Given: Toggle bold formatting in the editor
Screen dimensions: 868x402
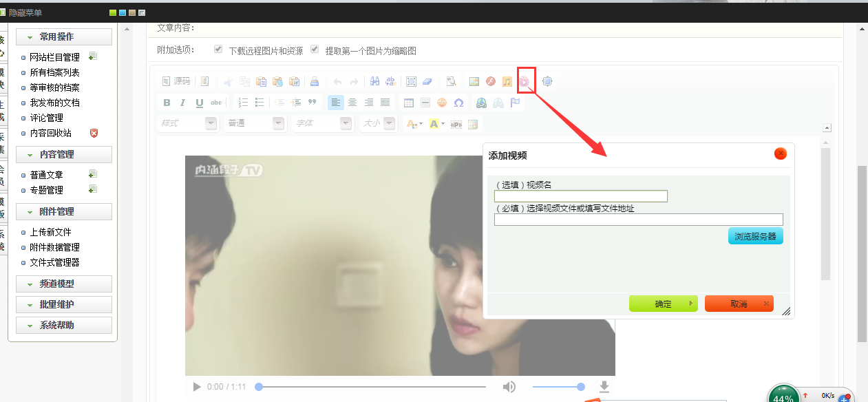Looking at the screenshot, I should [166, 102].
